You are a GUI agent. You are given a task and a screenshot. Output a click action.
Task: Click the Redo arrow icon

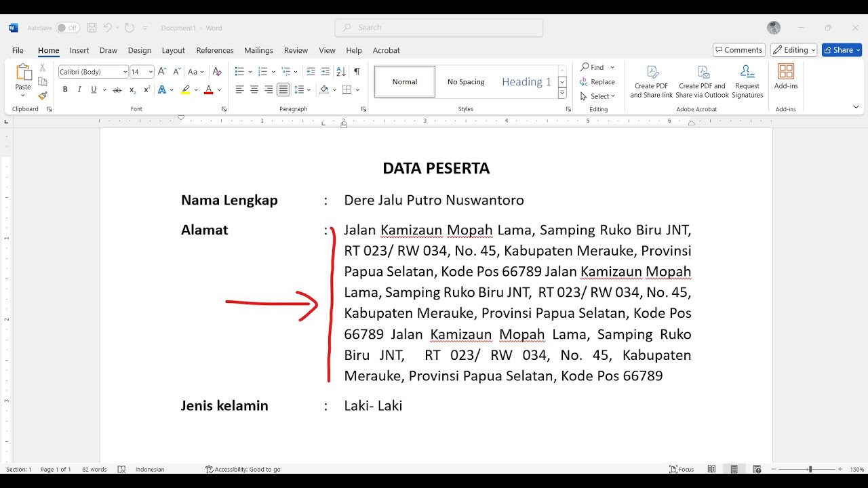point(129,28)
